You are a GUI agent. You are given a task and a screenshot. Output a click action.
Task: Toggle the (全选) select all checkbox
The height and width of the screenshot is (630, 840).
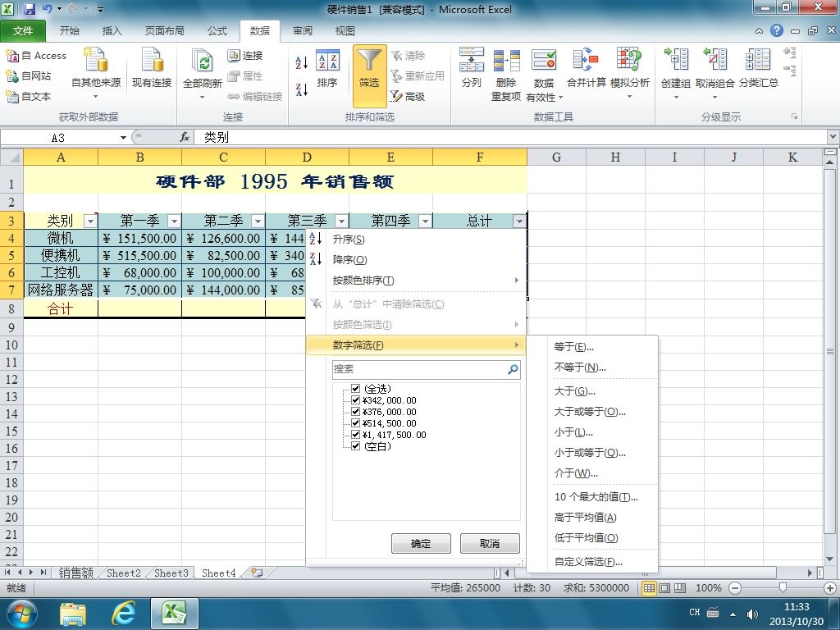[x=355, y=388]
